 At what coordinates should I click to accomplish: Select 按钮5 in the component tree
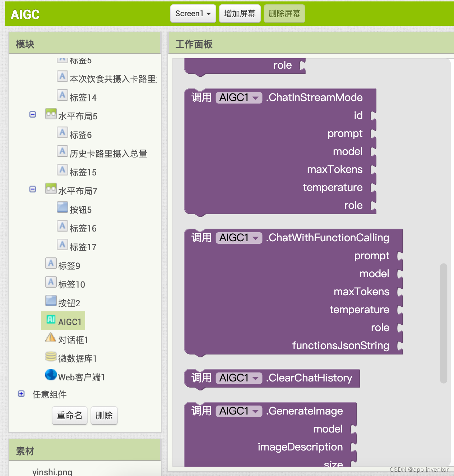[80, 210]
